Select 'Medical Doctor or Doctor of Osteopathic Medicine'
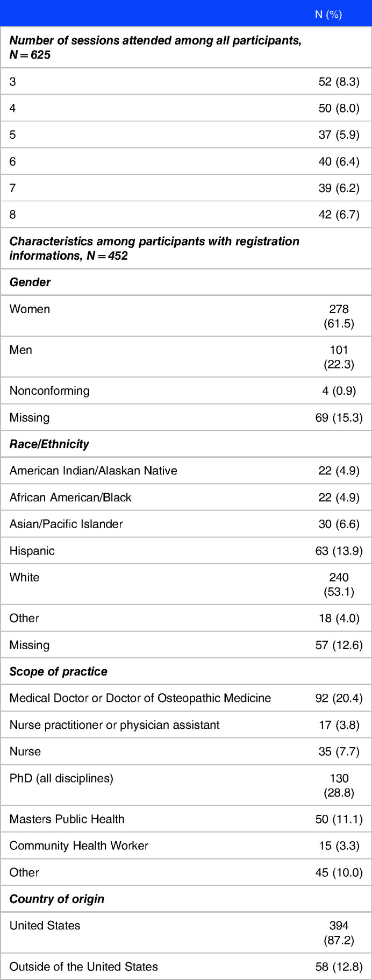Viewport: 372px width, 980px height. [140, 698]
